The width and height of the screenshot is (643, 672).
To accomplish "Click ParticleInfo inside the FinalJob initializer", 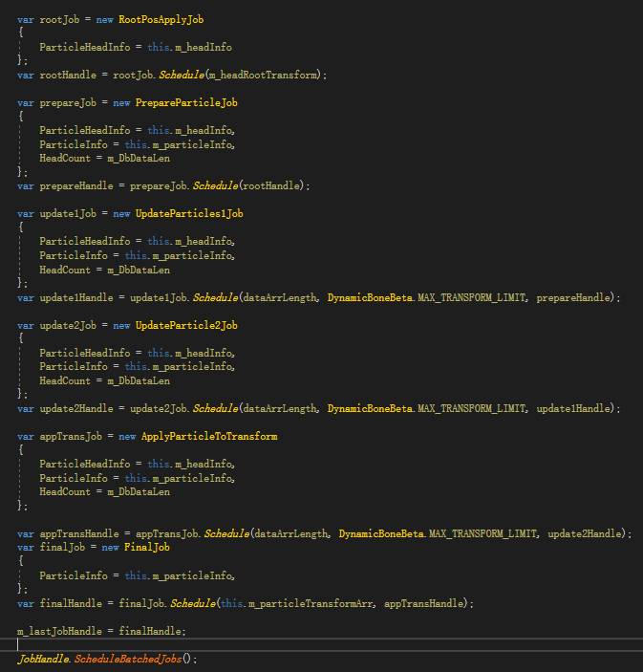I will [74, 575].
